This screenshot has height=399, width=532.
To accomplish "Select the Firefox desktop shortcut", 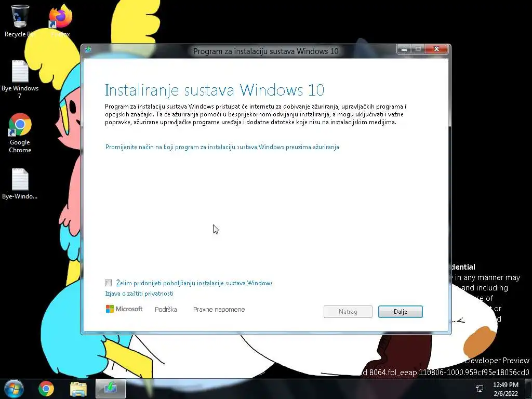I will pyautogui.click(x=60, y=20).
